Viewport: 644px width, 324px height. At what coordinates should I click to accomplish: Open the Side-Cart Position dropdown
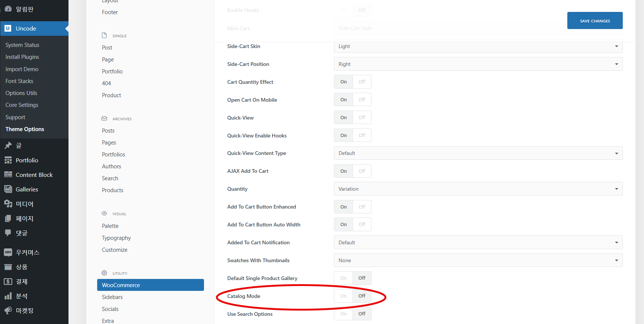coord(478,64)
